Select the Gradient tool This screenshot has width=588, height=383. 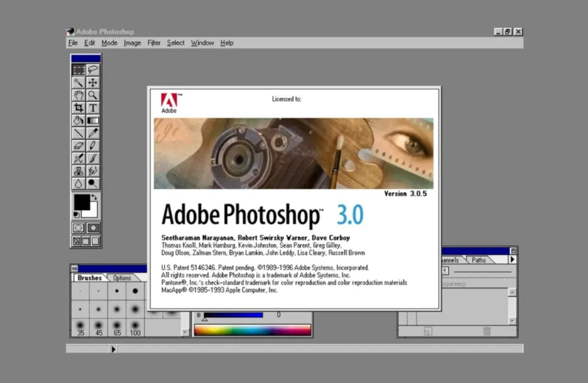click(93, 121)
